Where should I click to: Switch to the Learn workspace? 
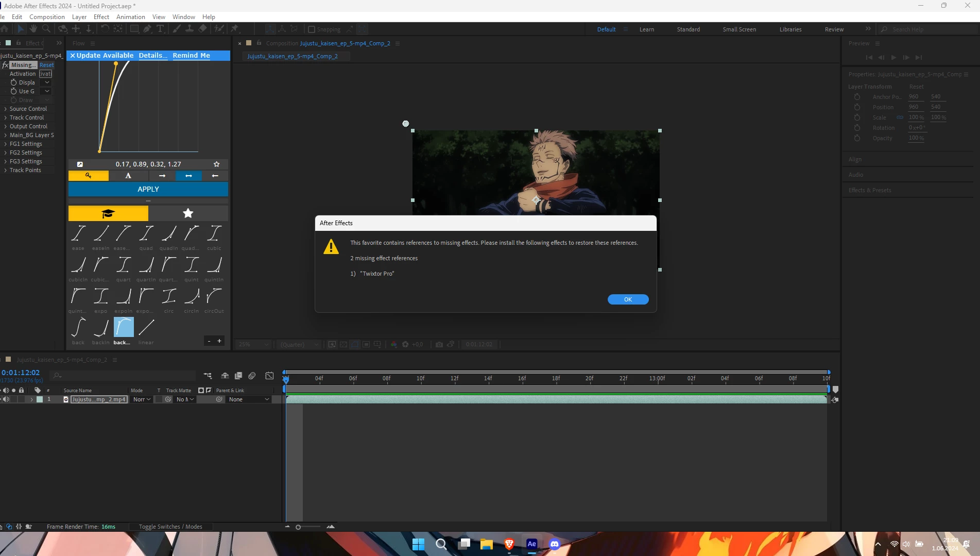click(x=647, y=29)
